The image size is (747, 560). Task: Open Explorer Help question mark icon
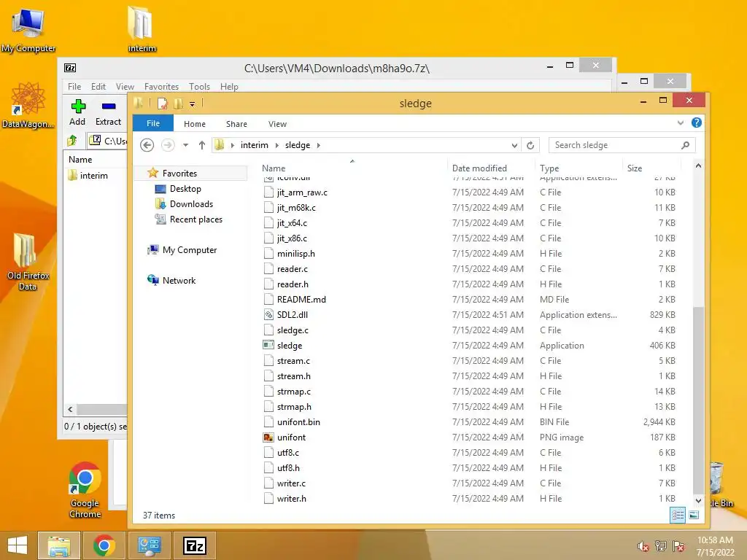697,122
